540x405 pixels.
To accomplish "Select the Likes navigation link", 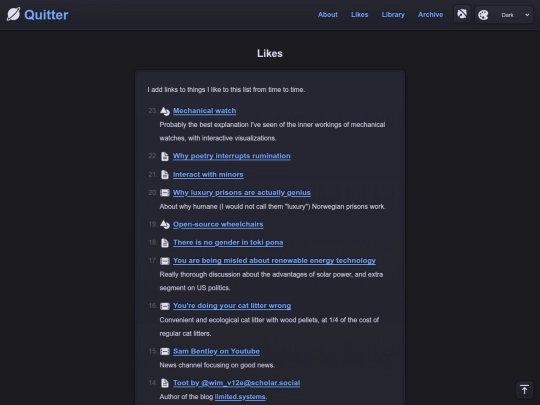I will click(x=360, y=14).
